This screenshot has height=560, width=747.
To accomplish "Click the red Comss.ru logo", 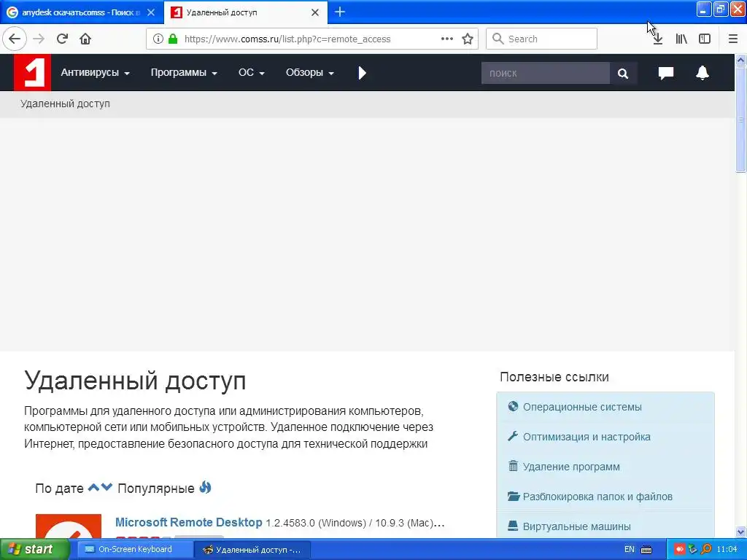I will pos(32,72).
